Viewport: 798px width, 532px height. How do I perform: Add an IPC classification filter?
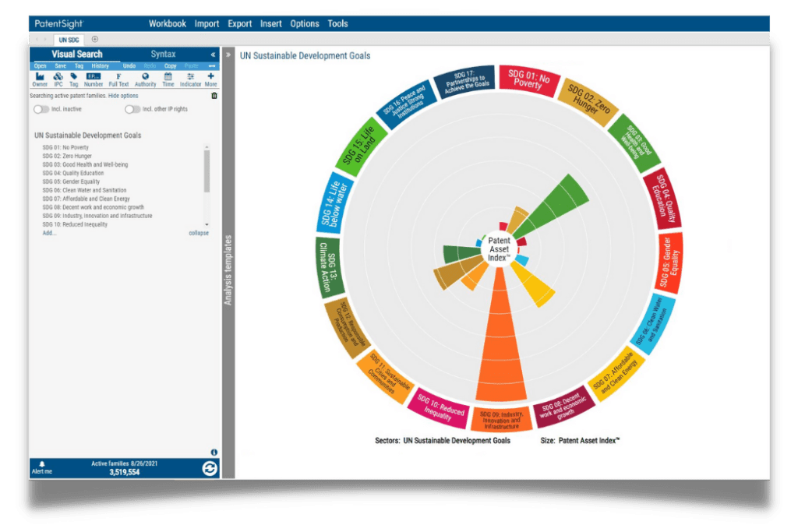[x=58, y=79]
